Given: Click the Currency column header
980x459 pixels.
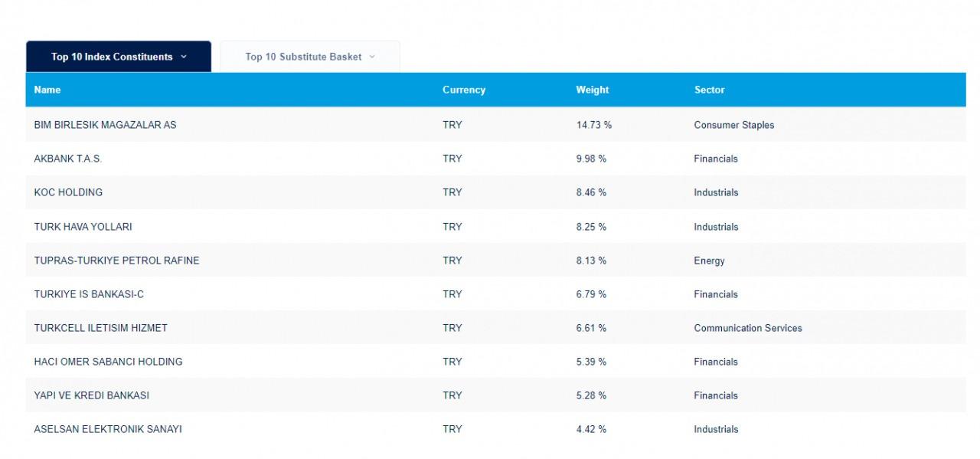Looking at the screenshot, I should click(463, 90).
